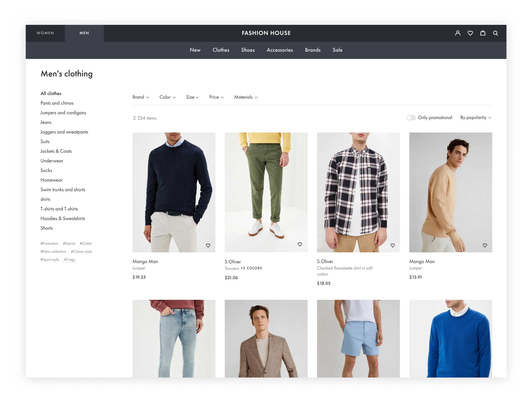Viewport: 532px width, 404px height.
Task: Select Shorts category
Action: (x=46, y=228)
